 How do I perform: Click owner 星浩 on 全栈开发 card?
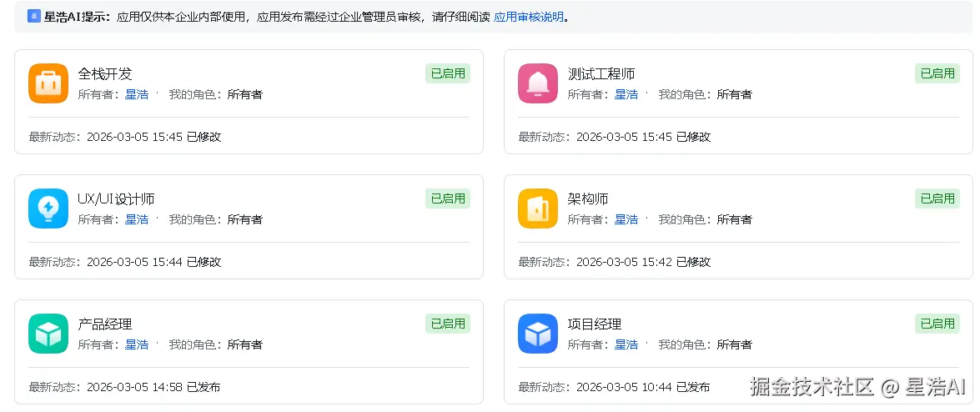pyautogui.click(x=137, y=94)
